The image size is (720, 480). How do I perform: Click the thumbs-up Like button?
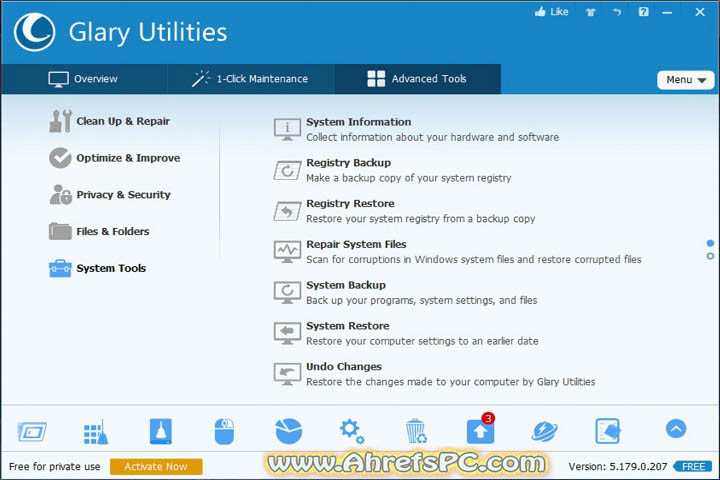click(551, 11)
